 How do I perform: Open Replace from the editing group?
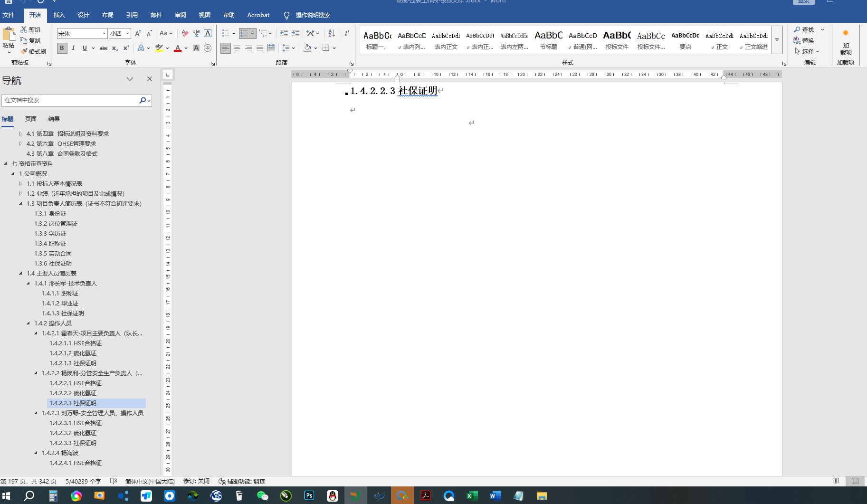coord(804,40)
